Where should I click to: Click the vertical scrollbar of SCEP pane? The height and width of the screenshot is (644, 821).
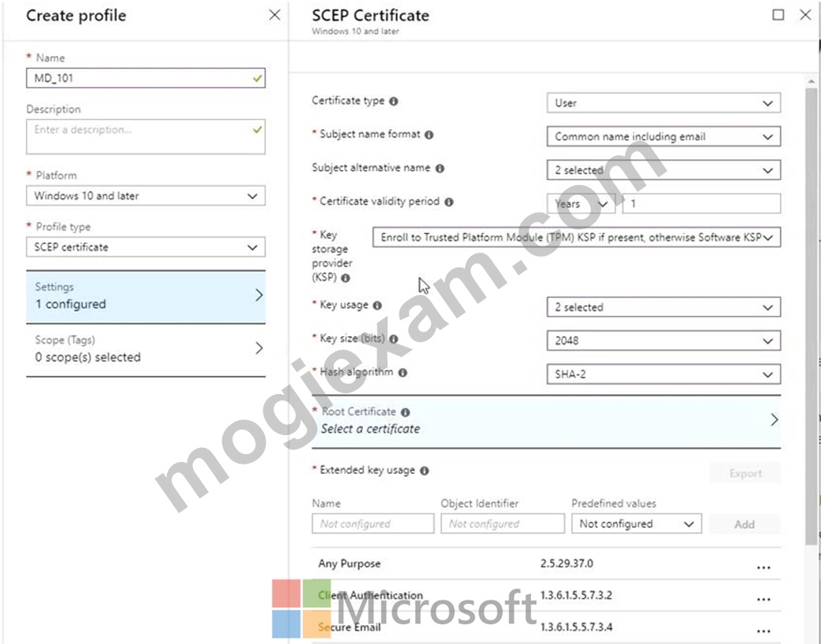[811, 314]
